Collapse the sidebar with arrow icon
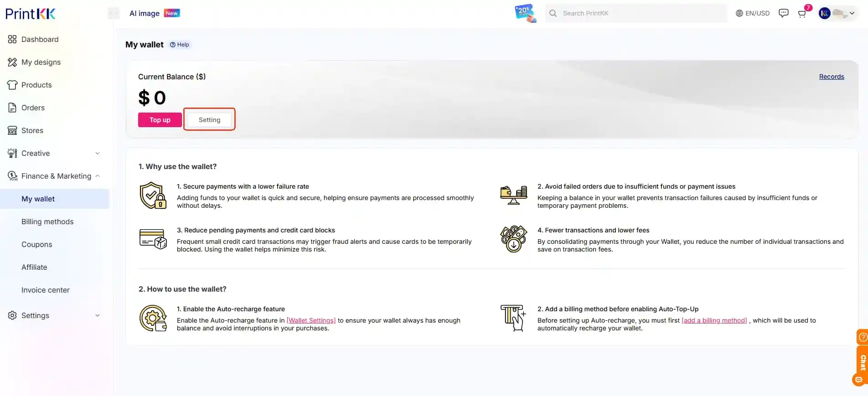Image resolution: width=868 pixels, height=396 pixels. coord(114,13)
